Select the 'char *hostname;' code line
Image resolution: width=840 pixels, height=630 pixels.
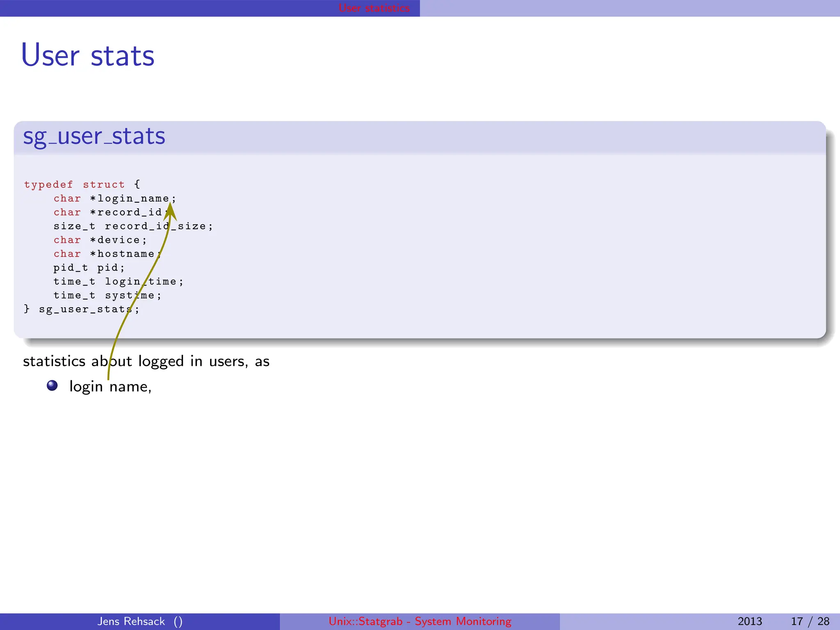tap(107, 254)
